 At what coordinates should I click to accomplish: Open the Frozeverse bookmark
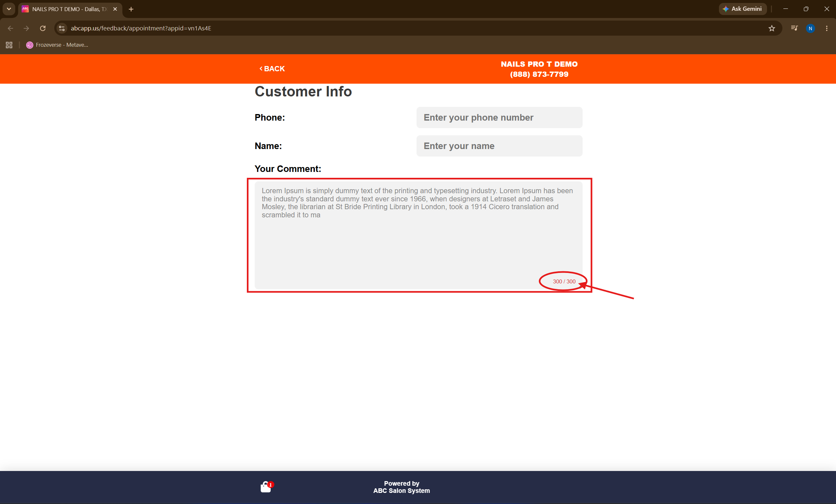57,45
